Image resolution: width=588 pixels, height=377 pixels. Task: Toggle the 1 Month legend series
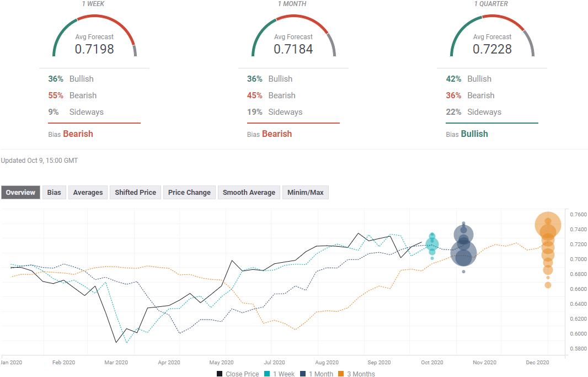tap(317, 374)
